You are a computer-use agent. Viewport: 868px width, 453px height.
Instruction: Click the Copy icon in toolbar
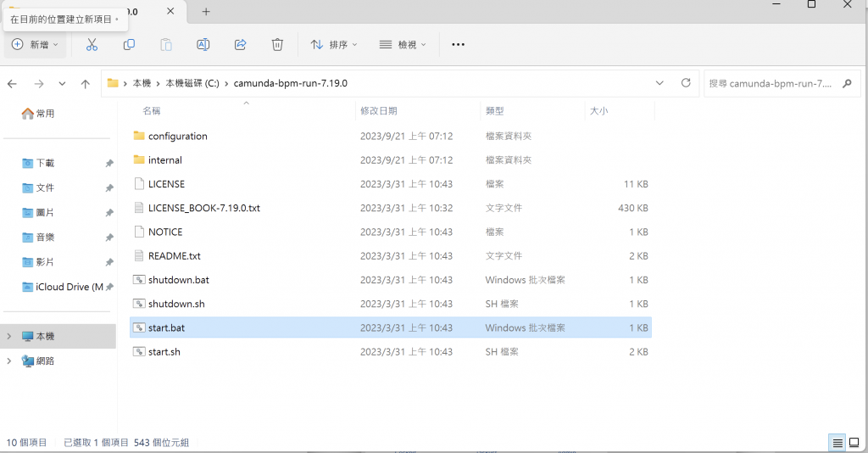pos(129,44)
